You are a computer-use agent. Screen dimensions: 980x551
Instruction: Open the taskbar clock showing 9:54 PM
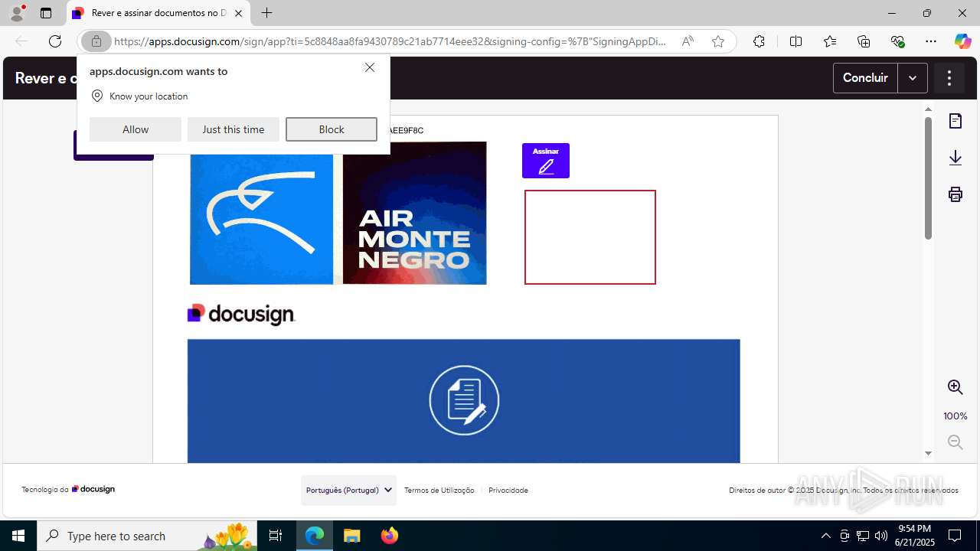tap(915, 536)
